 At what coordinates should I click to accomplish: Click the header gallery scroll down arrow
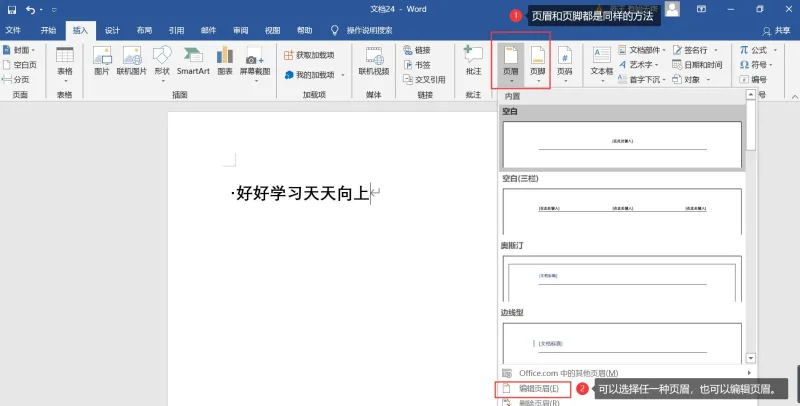751,358
